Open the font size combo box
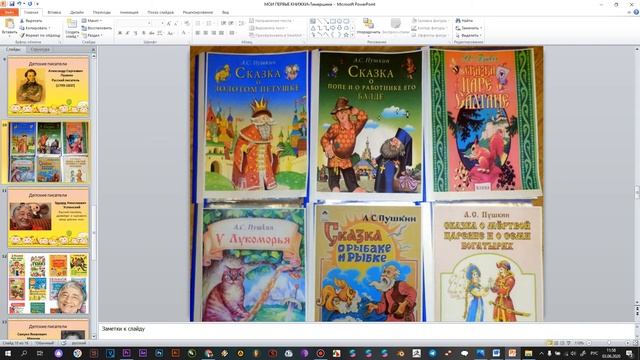Screen dimensions: 640x360 pos(158,23)
